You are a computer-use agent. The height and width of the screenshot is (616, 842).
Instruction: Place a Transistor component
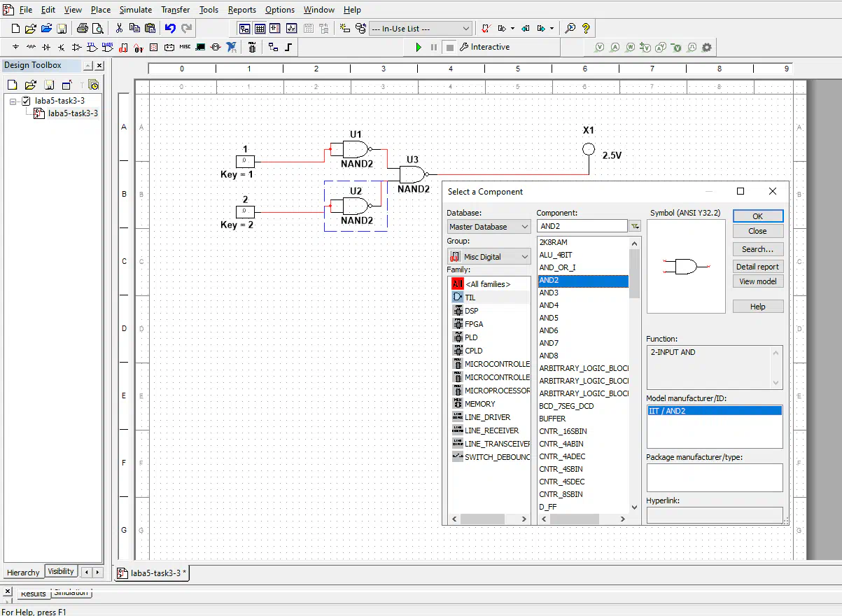[62, 47]
